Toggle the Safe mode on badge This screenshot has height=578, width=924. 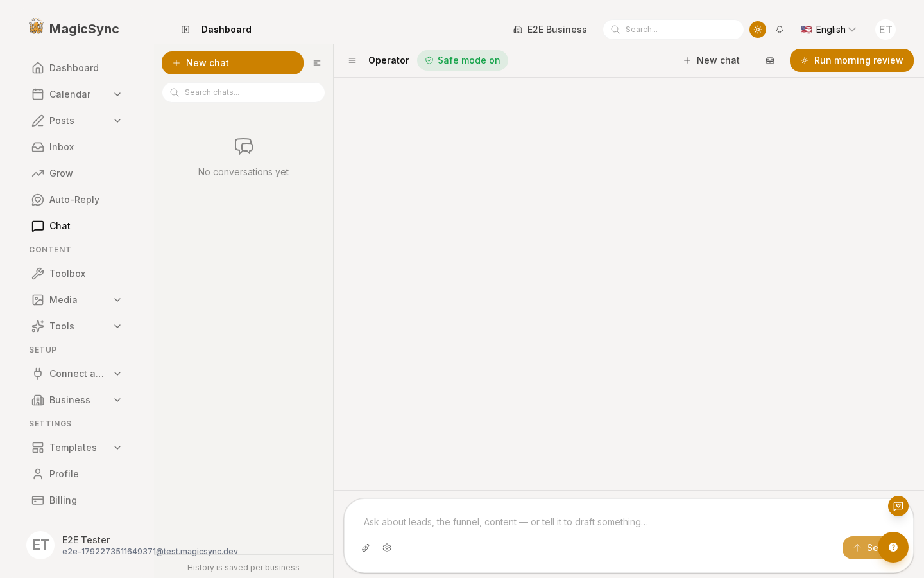click(463, 60)
